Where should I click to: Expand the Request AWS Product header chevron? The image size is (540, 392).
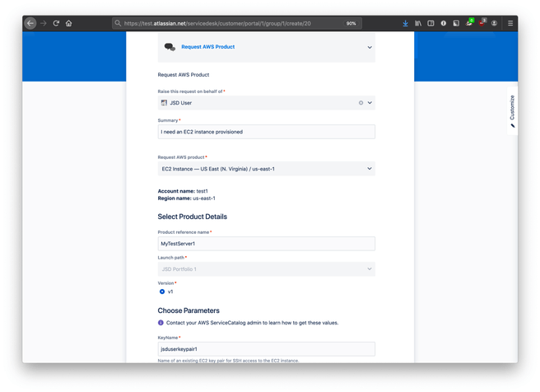(370, 48)
